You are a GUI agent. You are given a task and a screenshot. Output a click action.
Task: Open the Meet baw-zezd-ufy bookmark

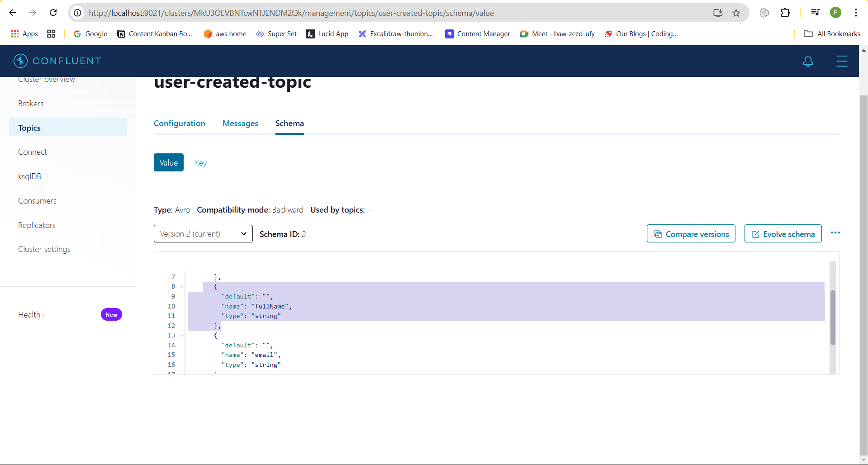tap(557, 34)
